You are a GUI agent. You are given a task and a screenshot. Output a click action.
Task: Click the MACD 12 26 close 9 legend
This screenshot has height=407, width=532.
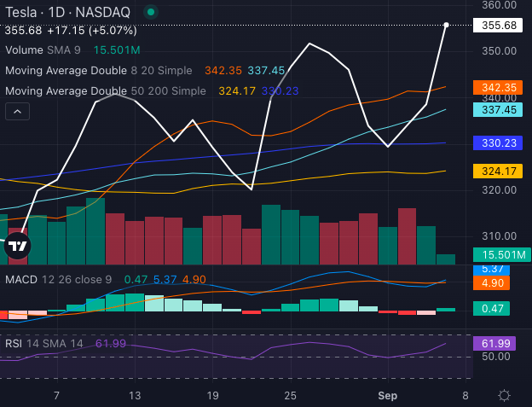[59, 279]
